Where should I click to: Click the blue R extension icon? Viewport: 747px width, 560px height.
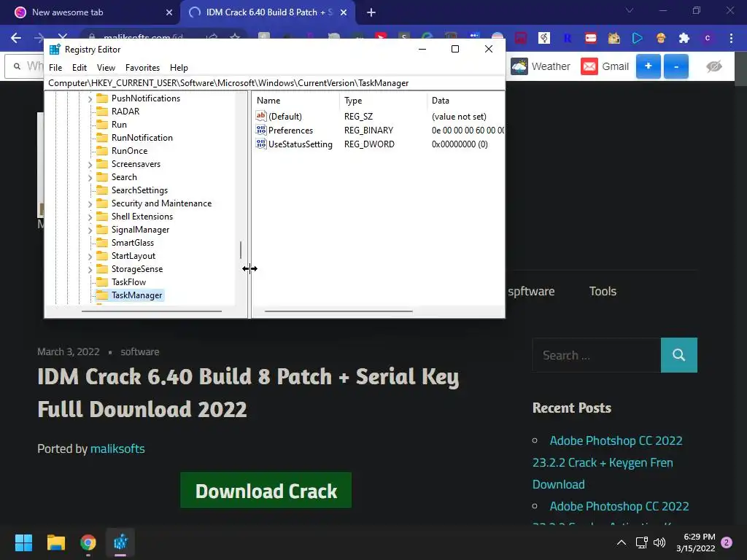(x=567, y=38)
